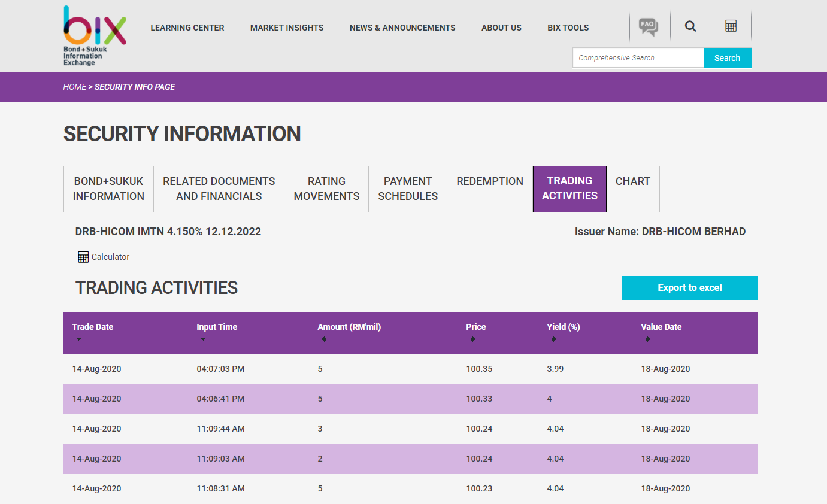
Task: Focus the Comprehensive Search input field
Action: pos(638,58)
